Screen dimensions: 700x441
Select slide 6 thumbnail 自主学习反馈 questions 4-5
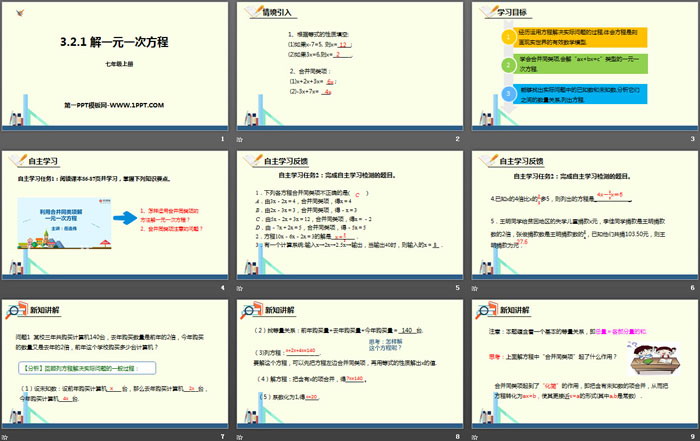click(x=585, y=215)
